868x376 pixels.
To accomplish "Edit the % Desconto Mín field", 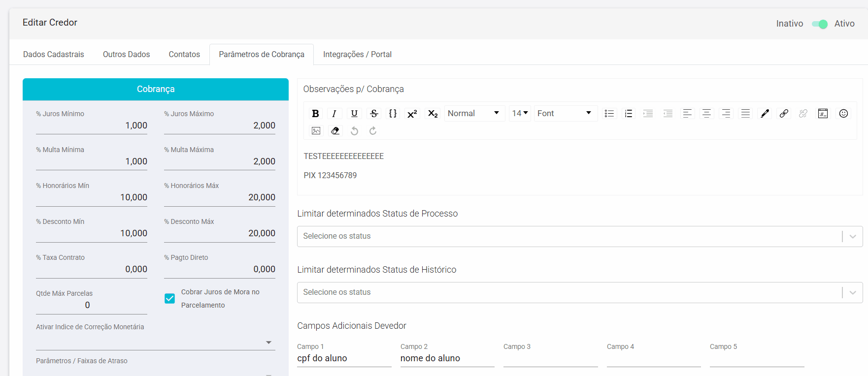I will [x=92, y=234].
